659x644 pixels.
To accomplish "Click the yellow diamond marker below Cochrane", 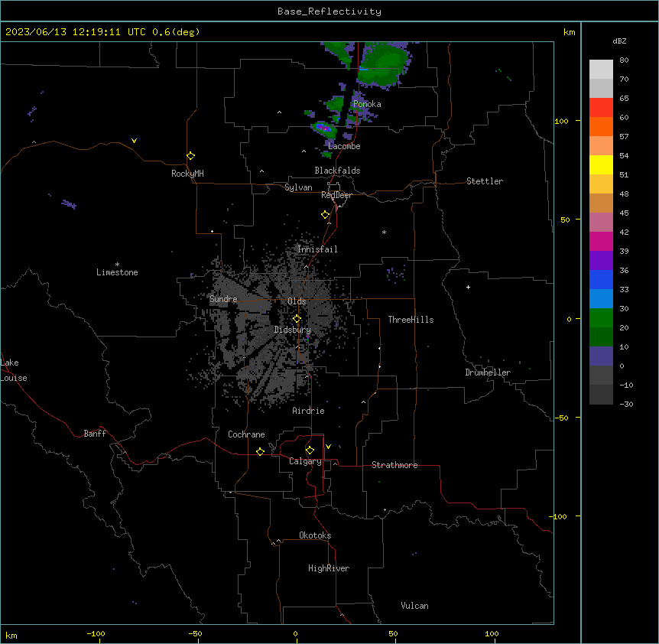I will pos(260,451).
